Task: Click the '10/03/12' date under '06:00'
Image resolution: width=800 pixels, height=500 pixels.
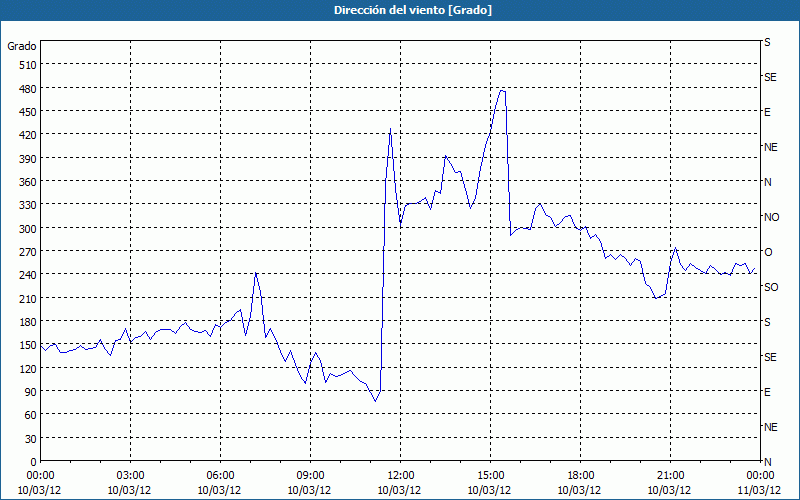Action: [219, 490]
